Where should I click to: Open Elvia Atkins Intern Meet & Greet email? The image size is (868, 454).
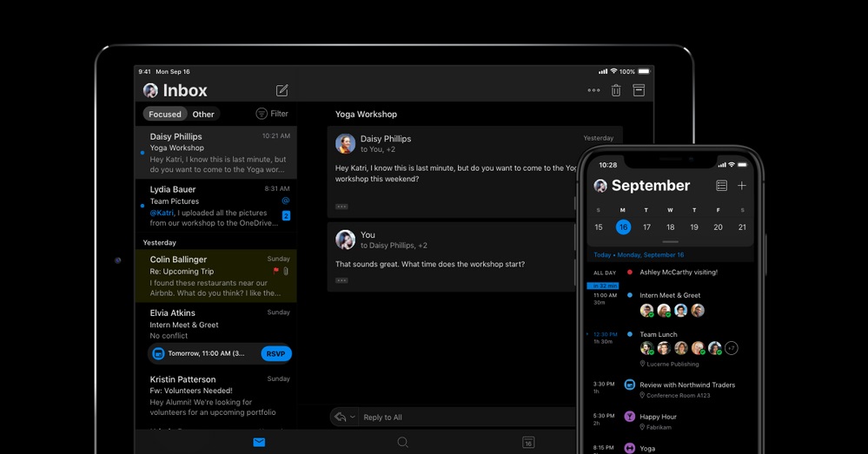215,334
